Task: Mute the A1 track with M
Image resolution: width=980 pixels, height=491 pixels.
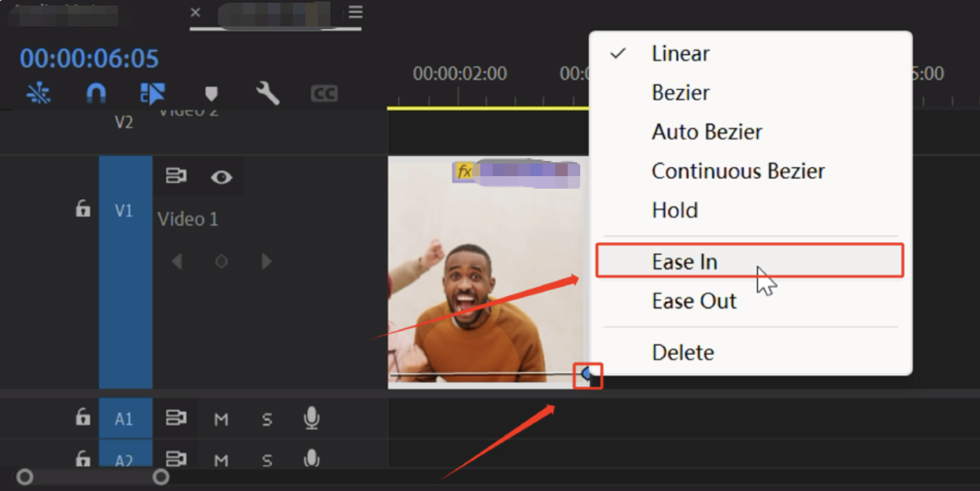Action: [221, 419]
